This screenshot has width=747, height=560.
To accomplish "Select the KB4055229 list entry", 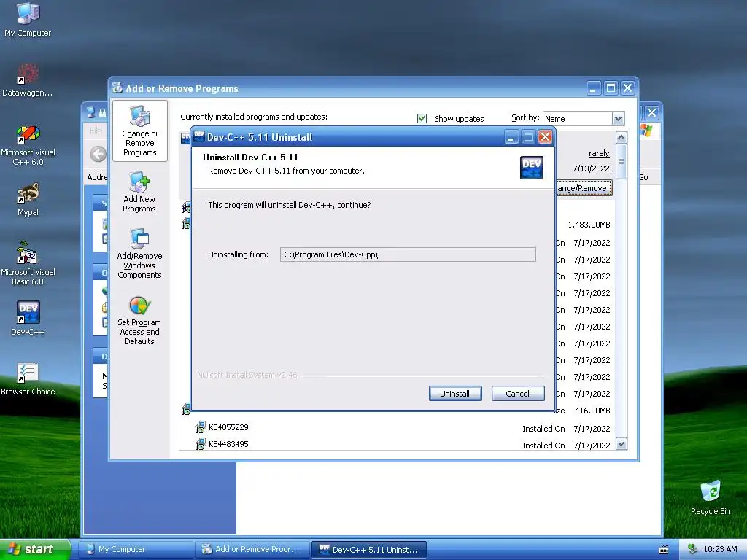I will 403,427.
